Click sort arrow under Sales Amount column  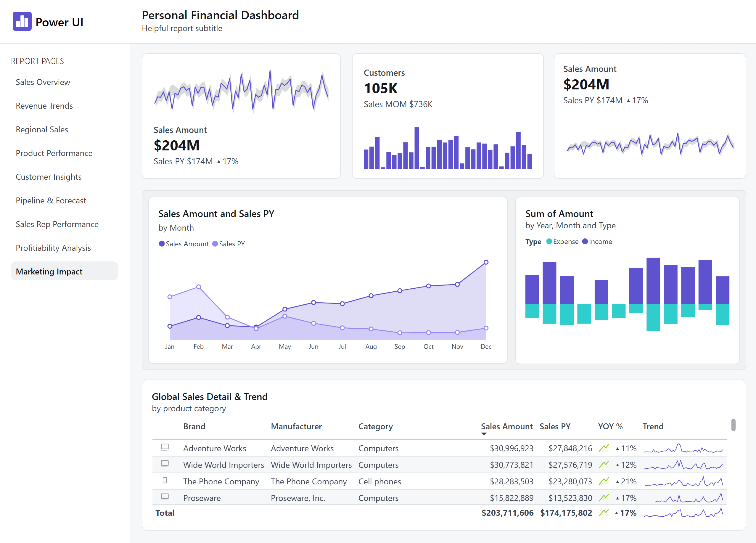pyautogui.click(x=484, y=434)
